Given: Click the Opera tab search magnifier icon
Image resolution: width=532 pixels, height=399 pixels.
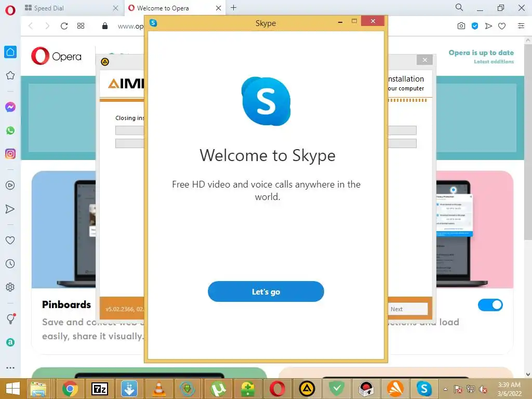Looking at the screenshot, I should [x=459, y=7].
